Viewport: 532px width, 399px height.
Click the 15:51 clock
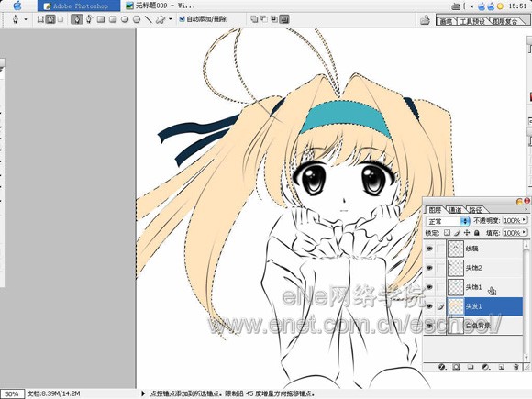tap(517, 6)
